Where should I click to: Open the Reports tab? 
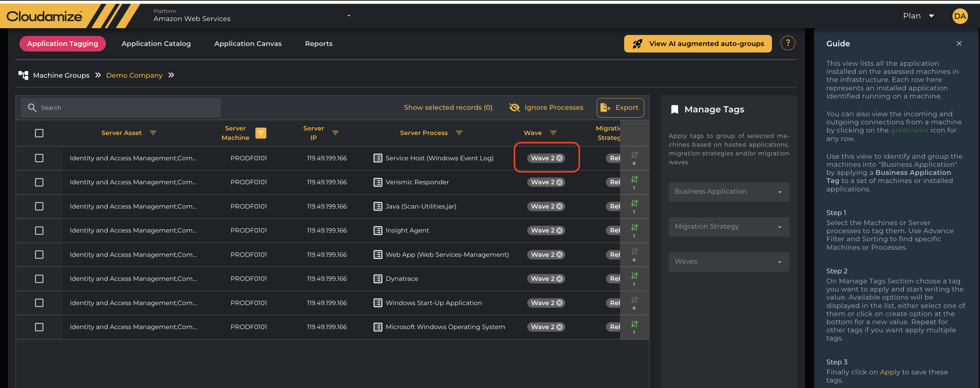[x=319, y=44]
